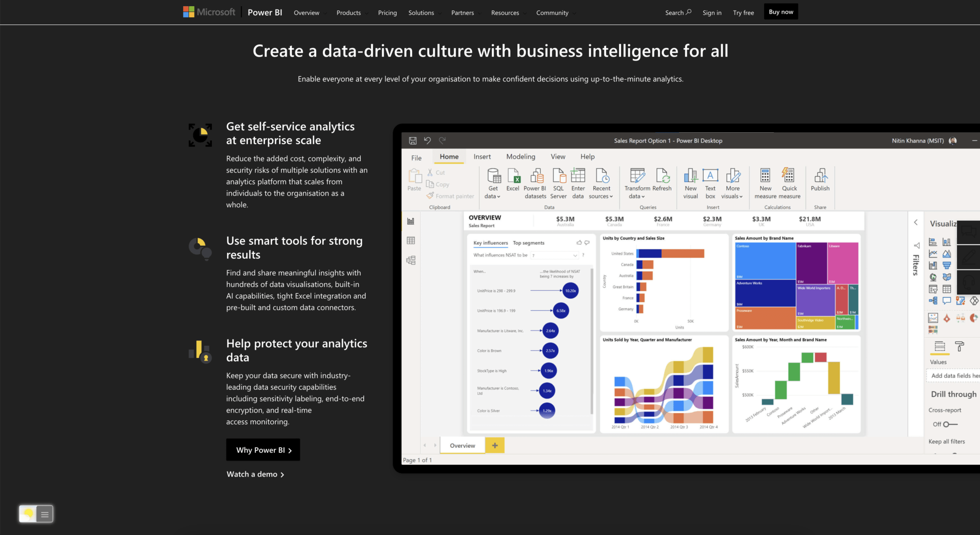
Task: Open the Model view sidebar icon
Action: [411, 260]
